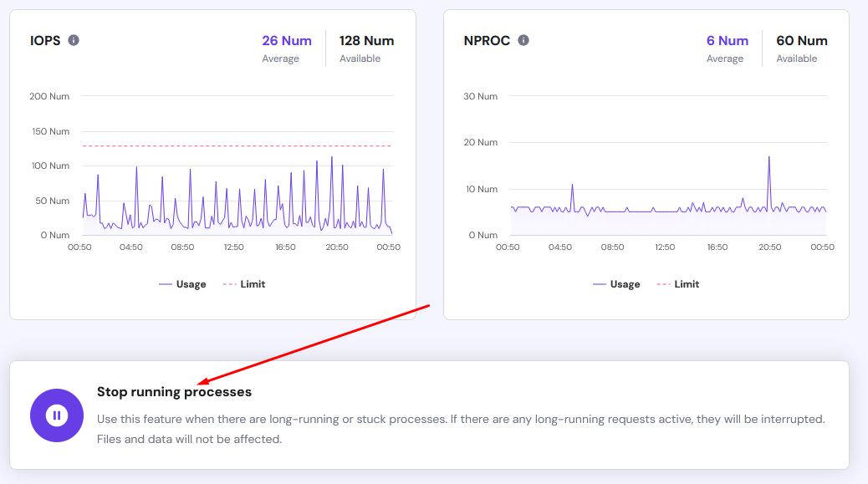Click the IOPS 128 Num available value
Image resolution: width=868 pixels, height=484 pixels.
[x=366, y=40]
